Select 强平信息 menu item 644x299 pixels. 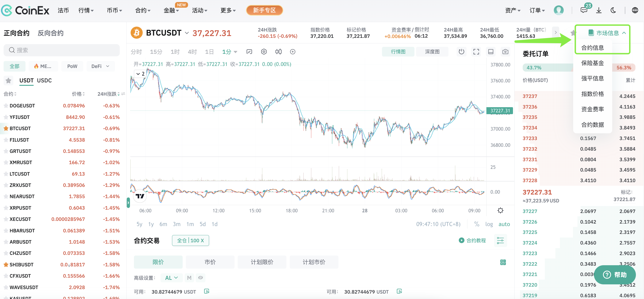tap(592, 78)
